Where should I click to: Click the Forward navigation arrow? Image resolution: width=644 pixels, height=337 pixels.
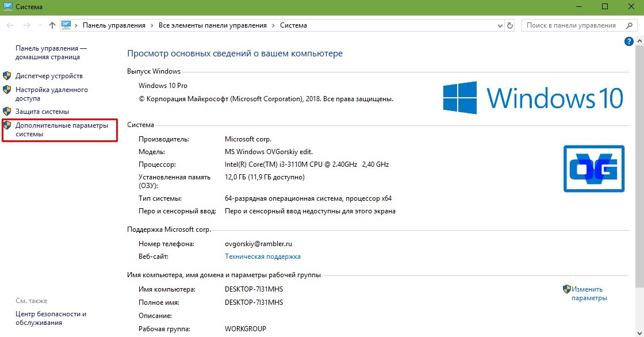[26, 25]
